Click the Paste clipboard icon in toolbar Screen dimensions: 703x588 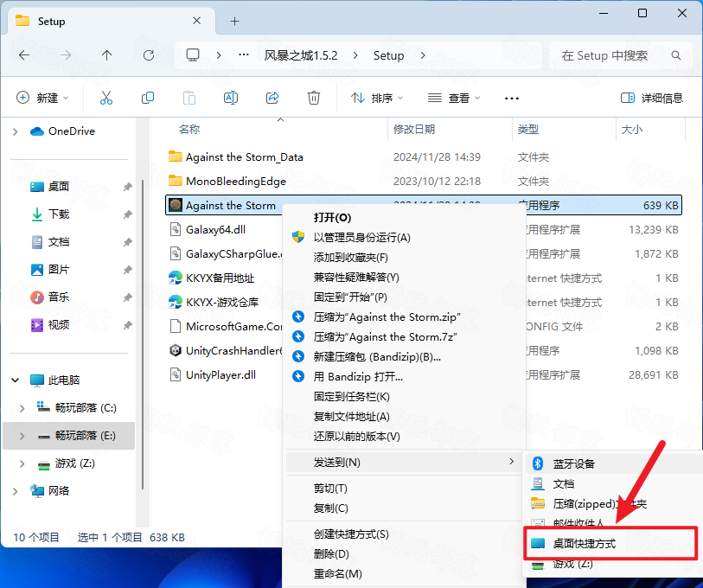click(x=189, y=98)
